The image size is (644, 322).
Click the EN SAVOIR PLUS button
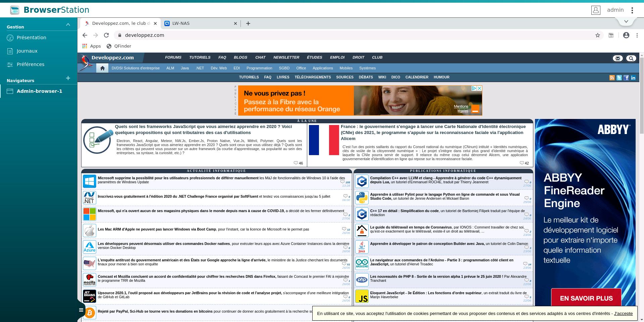coord(586,298)
